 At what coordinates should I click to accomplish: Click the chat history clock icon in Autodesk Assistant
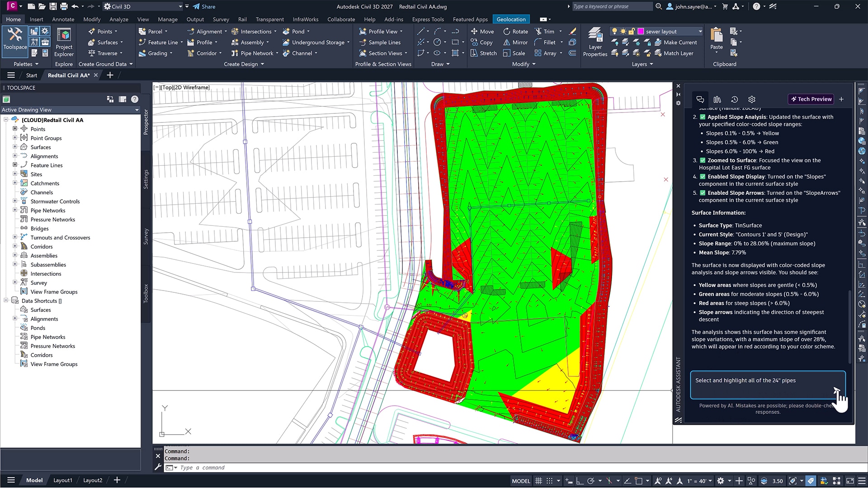(x=734, y=99)
